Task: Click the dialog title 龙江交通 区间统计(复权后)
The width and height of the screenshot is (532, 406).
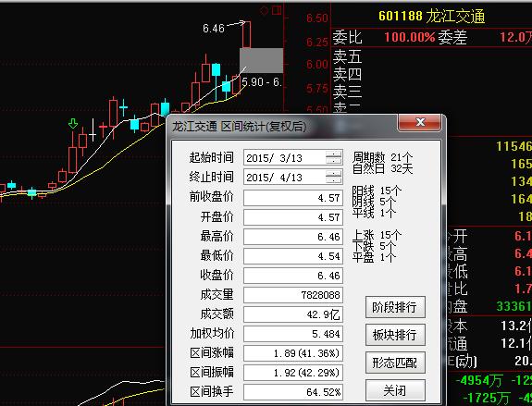Action: click(240, 127)
